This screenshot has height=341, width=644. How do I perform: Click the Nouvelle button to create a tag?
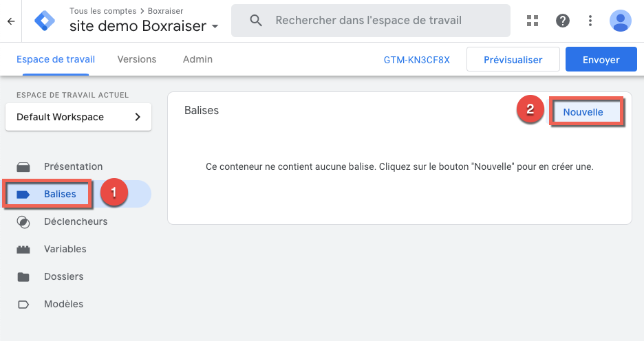pyautogui.click(x=583, y=112)
